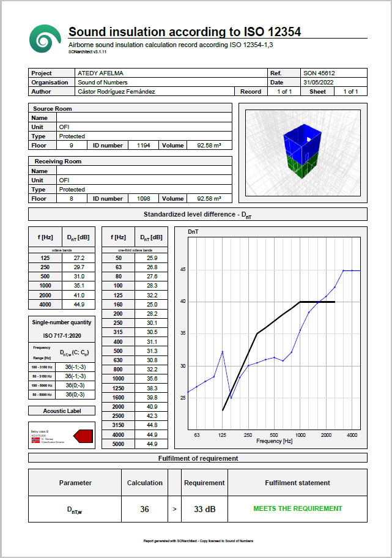The width and height of the screenshot is (392, 558).
Task: Select the 1000 Hz octave band row
Action: coord(62,285)
